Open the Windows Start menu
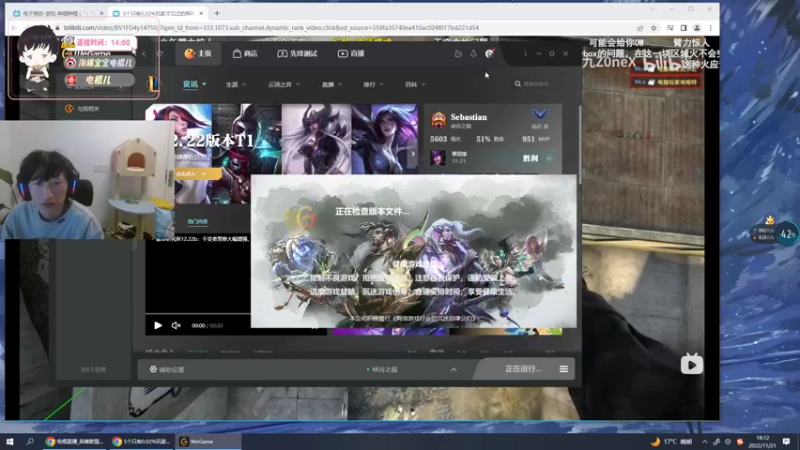The width and height of the screenshot is (800, 450). click(x=9, y=441)
